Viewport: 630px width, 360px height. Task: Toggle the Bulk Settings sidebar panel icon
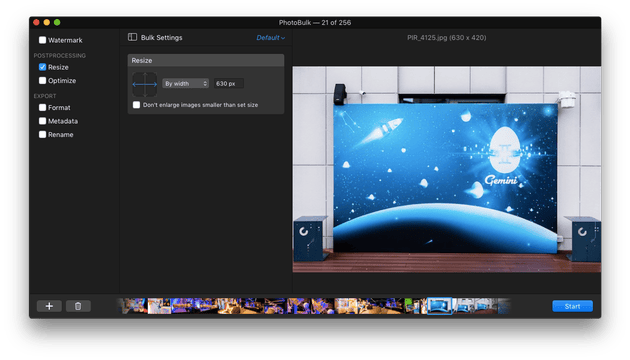coord(132,37)
